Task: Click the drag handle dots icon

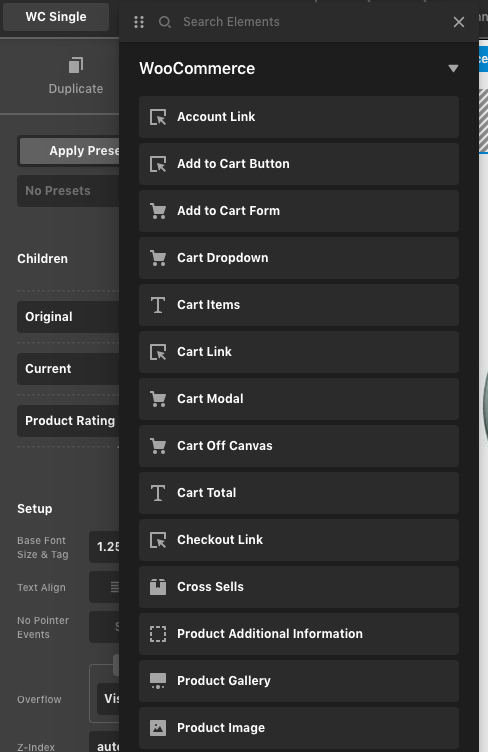Action: click(139, 22)
